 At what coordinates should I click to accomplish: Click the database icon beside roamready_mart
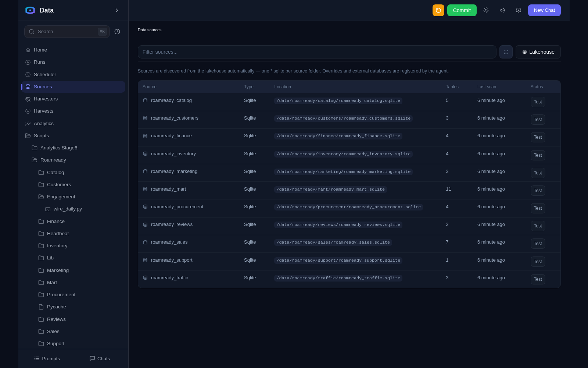[145, 189]
